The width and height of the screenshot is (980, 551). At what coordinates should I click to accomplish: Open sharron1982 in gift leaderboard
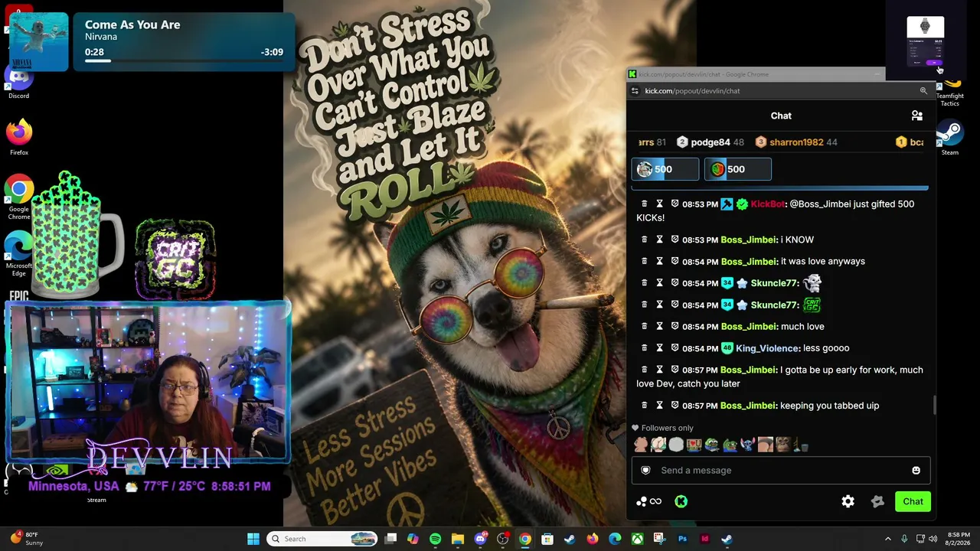796,142
